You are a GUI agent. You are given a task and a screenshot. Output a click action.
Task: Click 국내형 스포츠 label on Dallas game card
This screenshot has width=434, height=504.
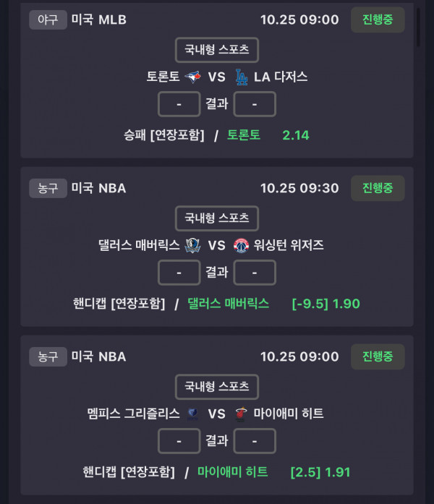click(217, 218)
